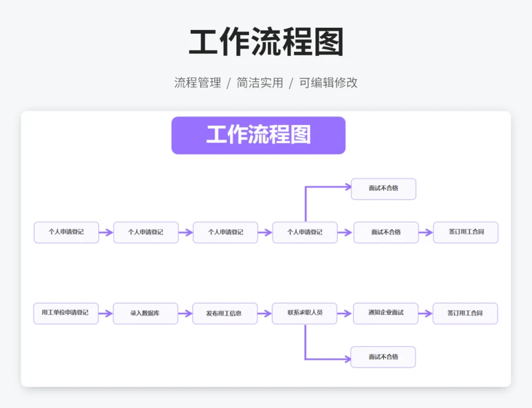Click arrow connecting 录入数据库 to 发布用工信息

point(186,313)
